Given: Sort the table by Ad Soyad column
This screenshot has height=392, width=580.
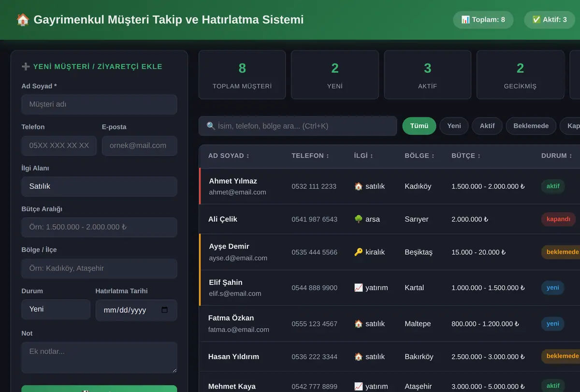Looking at the screenshot, I should pos(229,156).
